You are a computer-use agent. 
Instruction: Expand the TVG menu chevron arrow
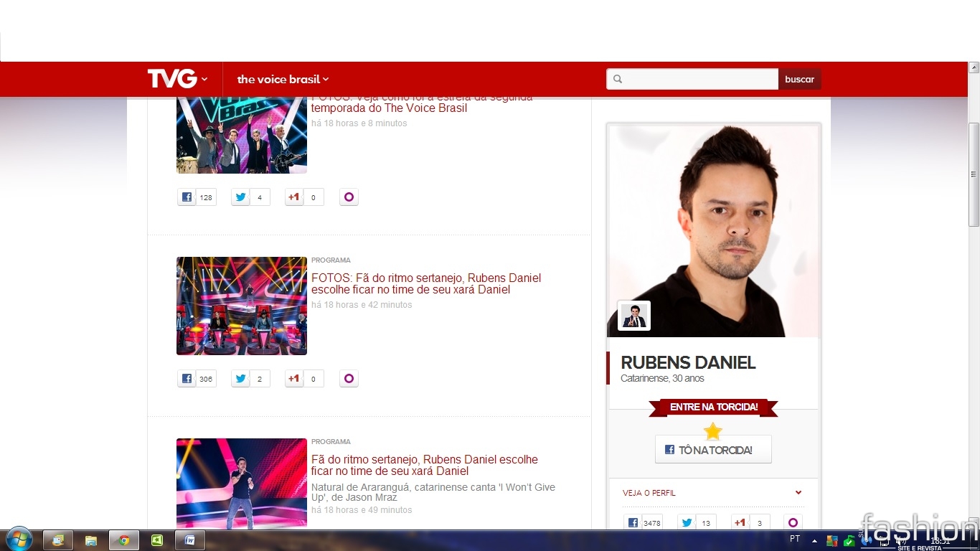(x=204, y=79)
